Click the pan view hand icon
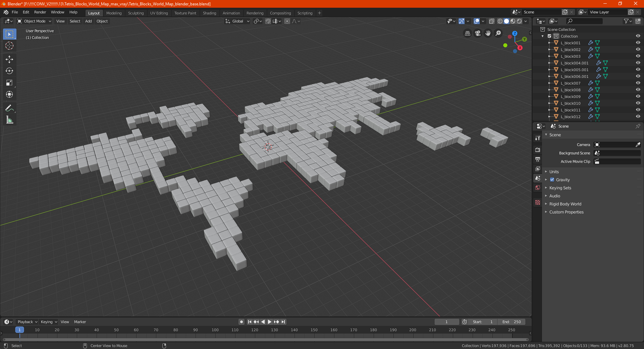The image size is (644, 349). coord(488,33)
